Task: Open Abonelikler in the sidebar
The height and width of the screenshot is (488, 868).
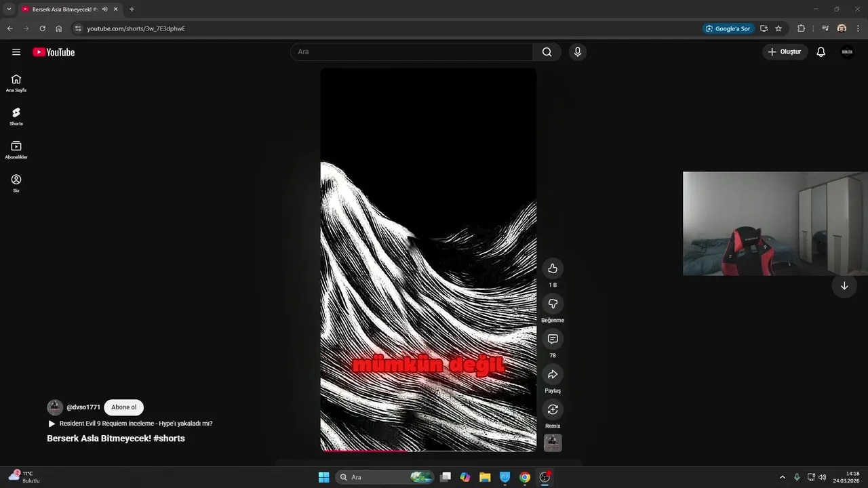Action: coord(16,150)
